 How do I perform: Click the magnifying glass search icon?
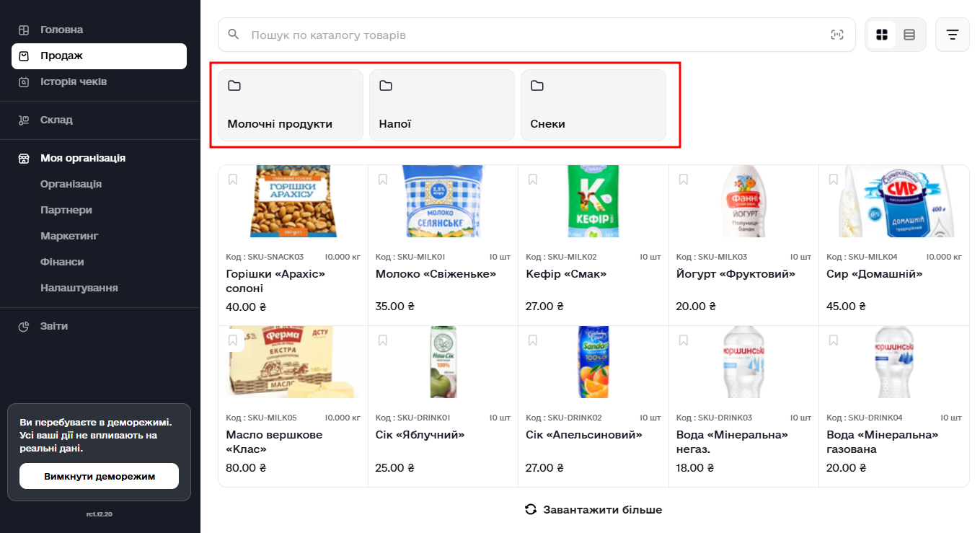point(233,34)
